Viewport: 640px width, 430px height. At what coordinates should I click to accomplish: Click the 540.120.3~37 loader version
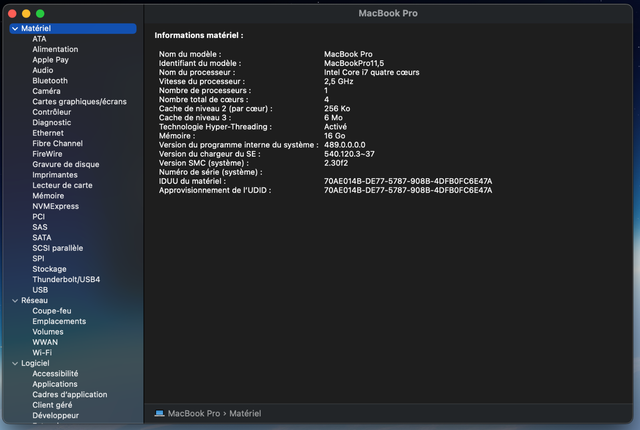click(x=349, y=154)
